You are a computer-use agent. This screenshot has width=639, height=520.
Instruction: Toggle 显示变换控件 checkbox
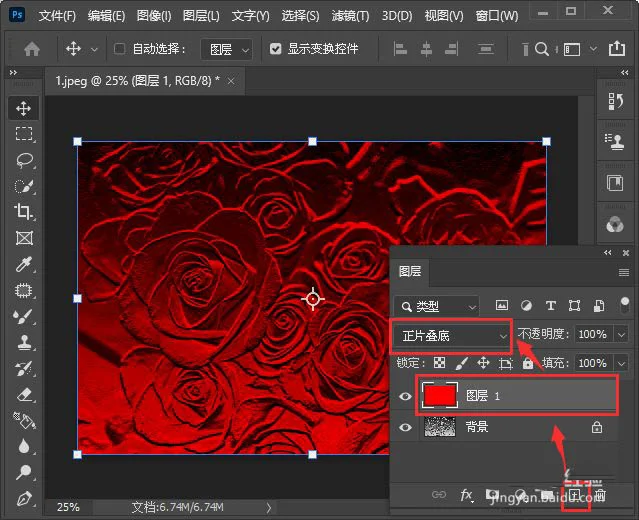(x=275, y=49)
